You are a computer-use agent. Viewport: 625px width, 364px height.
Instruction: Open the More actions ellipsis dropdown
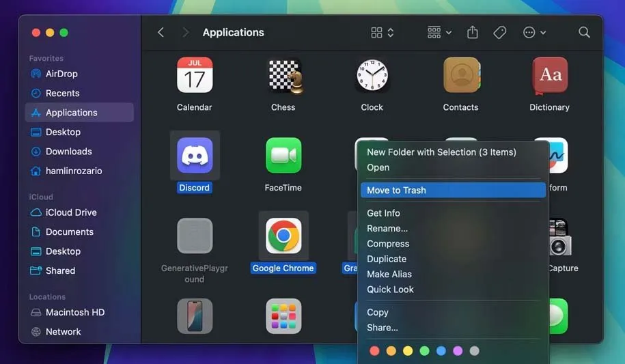[534, 32]
